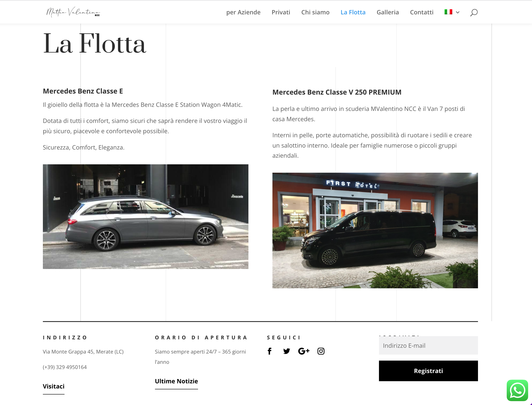Click the Italian flag language icon
The width and height of the screenshot is (532, 405).
pos(448,12)
